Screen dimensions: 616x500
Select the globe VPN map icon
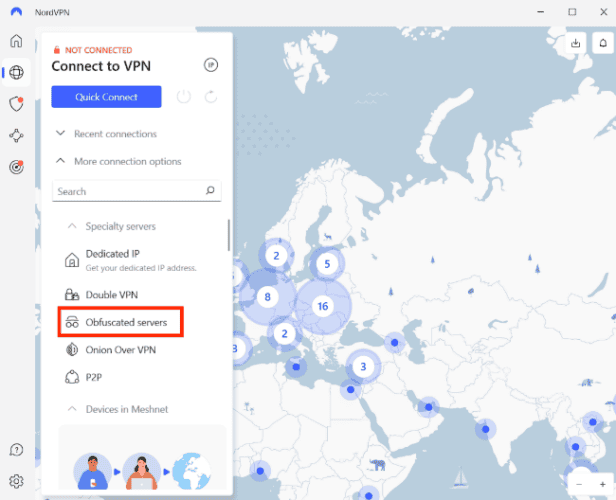coord(16,72)
